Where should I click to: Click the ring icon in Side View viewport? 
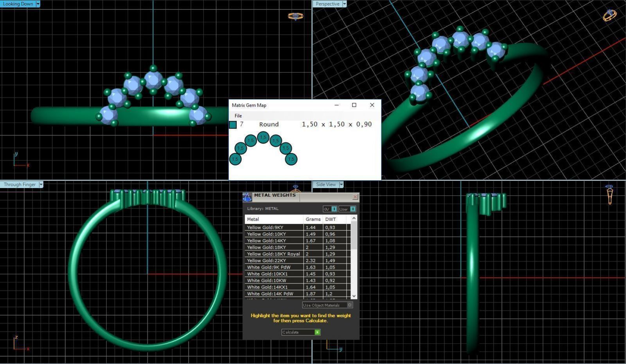tap(609, 194)
